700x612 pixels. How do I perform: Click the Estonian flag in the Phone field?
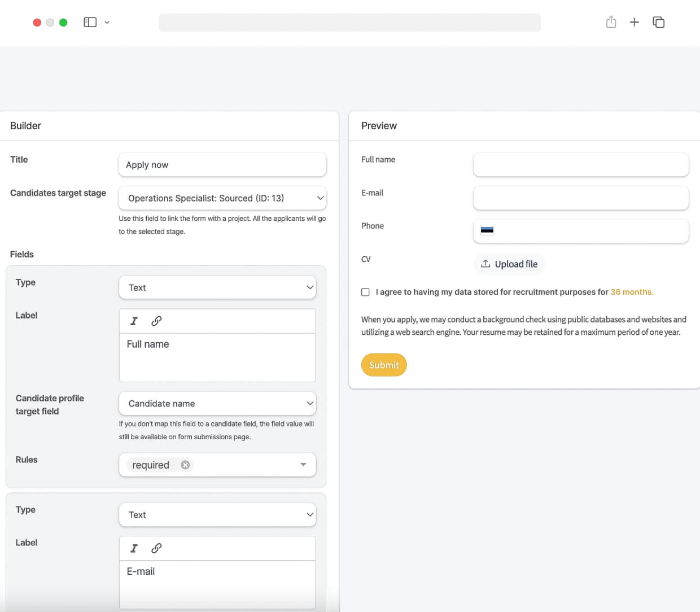tap(487, 230)
